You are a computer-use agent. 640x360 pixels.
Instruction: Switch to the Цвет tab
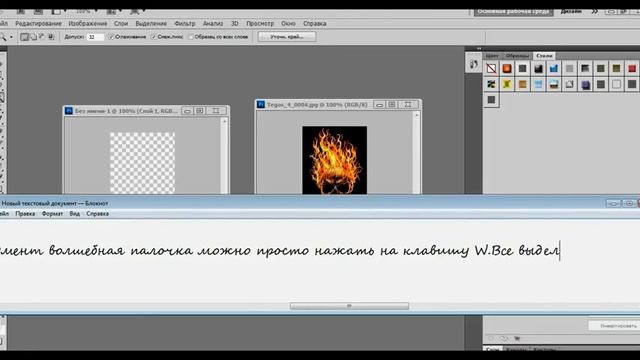click(x=492, y=56)
